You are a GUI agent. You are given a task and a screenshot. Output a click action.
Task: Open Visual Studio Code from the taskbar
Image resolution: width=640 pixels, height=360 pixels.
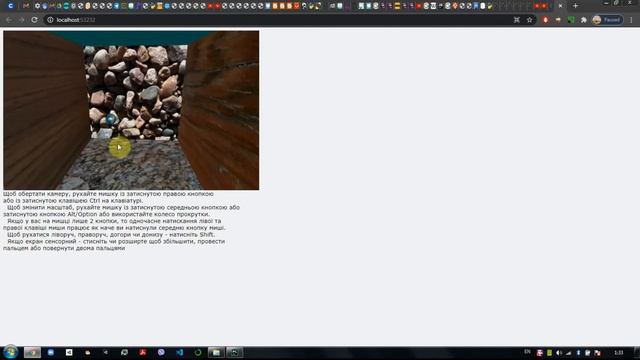pyautogui.click(x=180, y=352)
